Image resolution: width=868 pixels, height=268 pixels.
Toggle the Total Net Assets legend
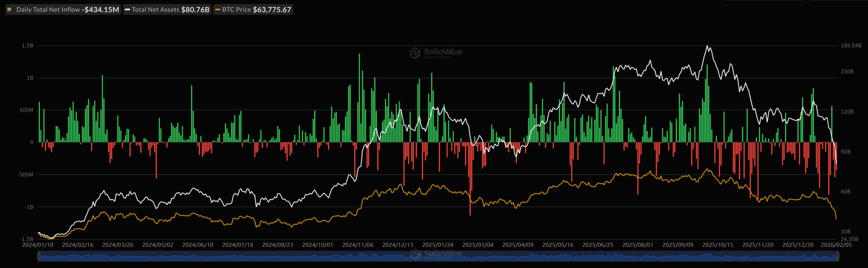pyautogui.click(x=155, y=9)
